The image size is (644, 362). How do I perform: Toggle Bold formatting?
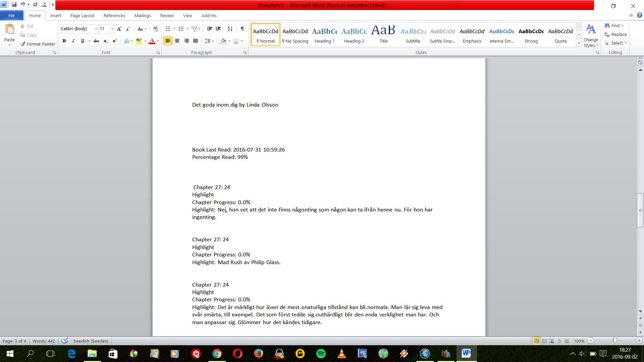point(64,41)
